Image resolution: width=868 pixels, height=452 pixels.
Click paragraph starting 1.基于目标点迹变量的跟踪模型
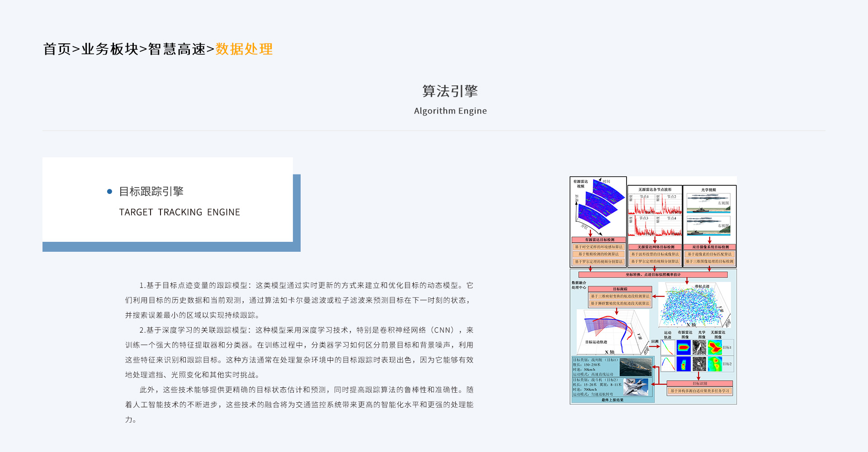pos(299,300)
